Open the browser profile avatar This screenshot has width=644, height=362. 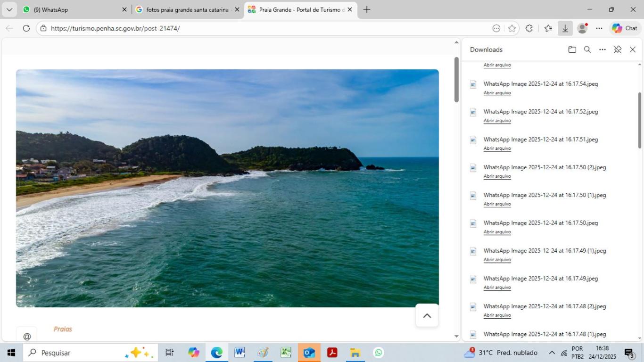[x=582, y=28]
